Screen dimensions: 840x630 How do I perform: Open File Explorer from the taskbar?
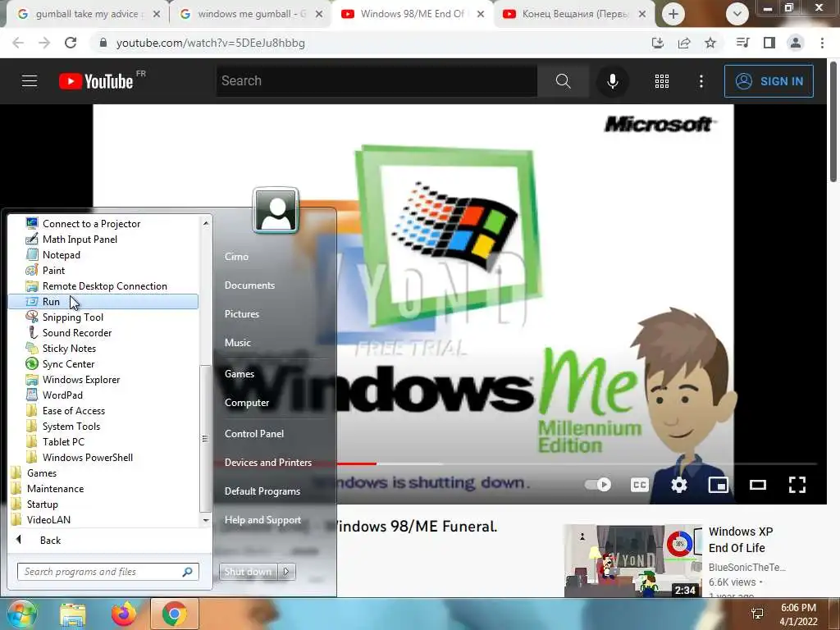(x=73, y=614)
